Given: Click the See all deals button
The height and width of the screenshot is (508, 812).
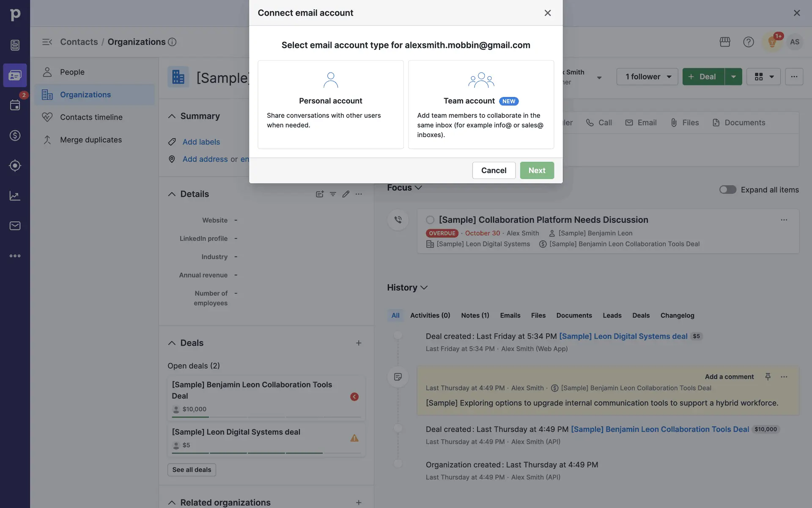Looking at the screenshot, I should click(192, 469).
